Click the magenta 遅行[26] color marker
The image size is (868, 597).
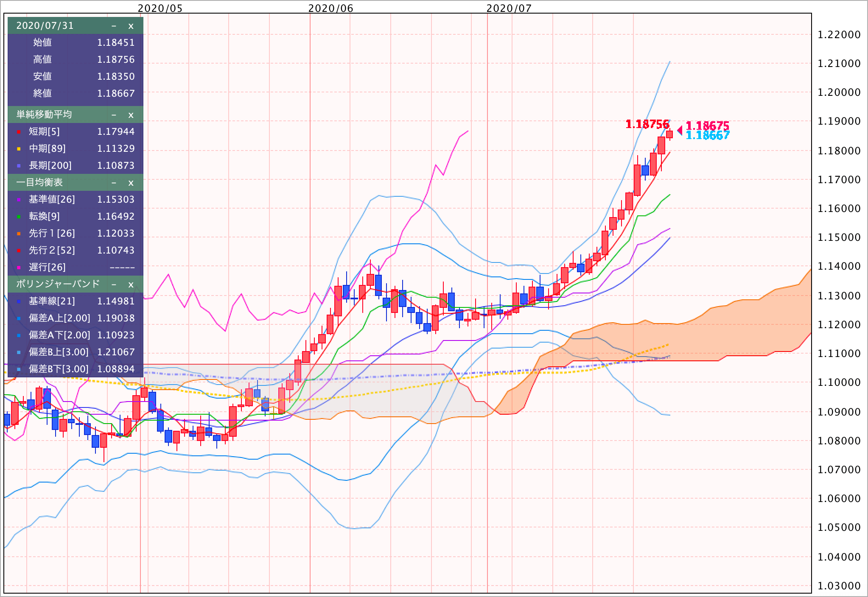pos(19,268)
